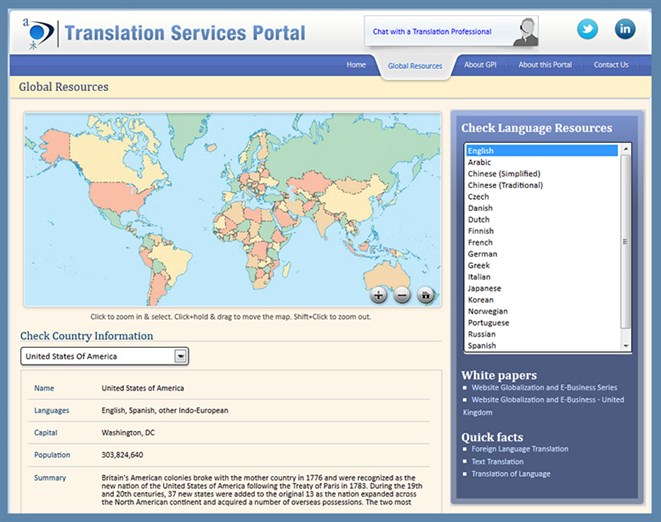Click United States Of America combo box
The height and width of the screenshot is (522, 661).
[x=105, y=356]
